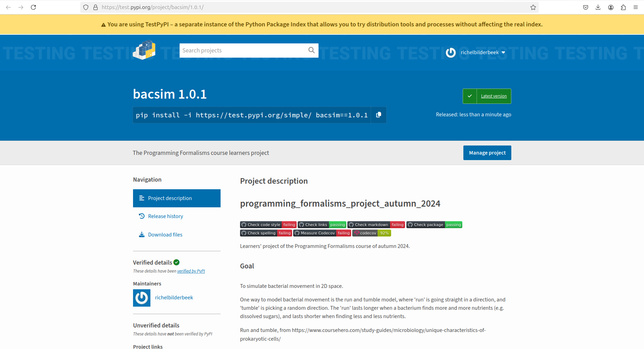
Task: Open the Download files section
Action: click(165, 234)
